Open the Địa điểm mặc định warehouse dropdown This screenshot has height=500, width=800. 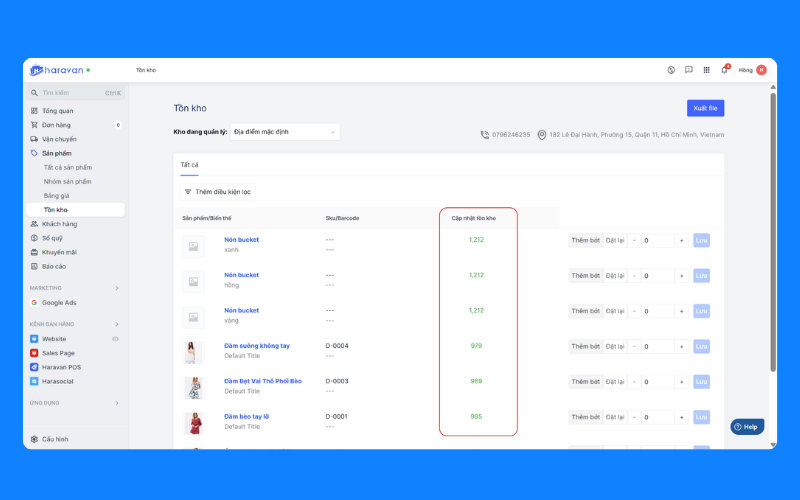tap(285, 131)
